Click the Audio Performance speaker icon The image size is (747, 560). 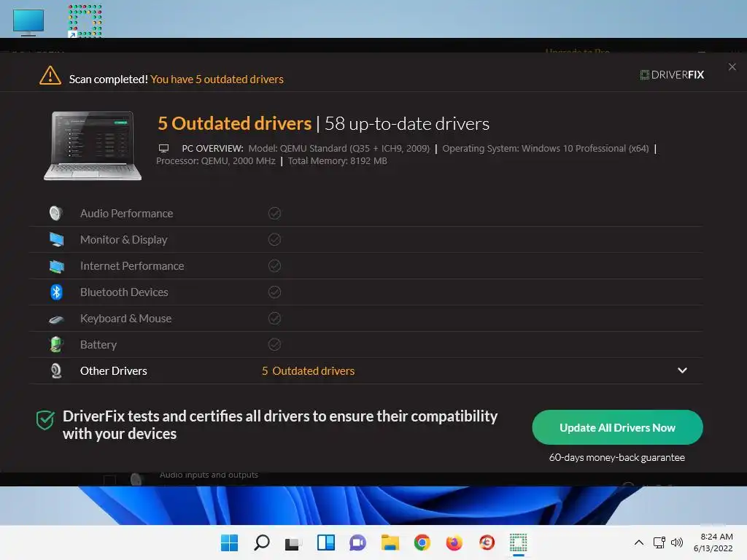click(55, 213)
